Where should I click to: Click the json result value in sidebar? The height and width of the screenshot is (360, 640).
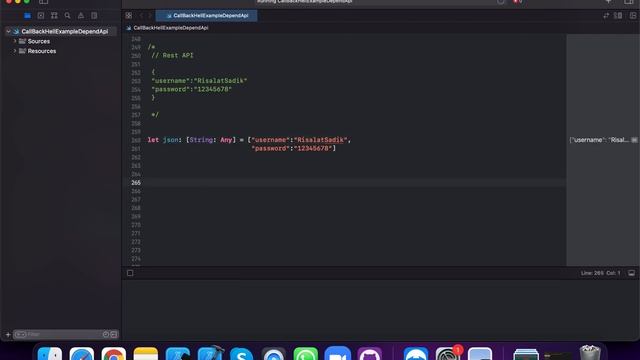tap(599, 140)
